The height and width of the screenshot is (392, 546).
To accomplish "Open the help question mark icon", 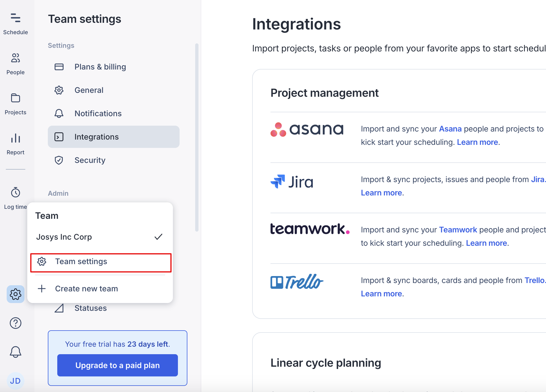I will tap(16, 323).
